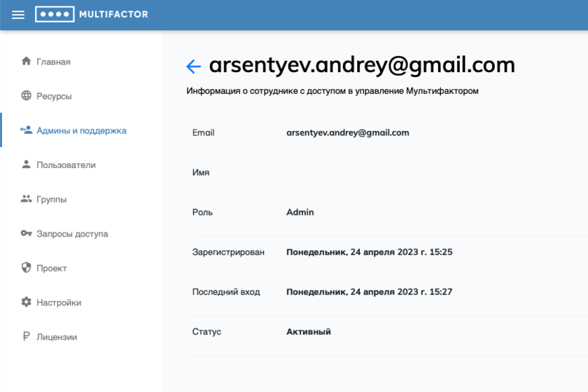Screen dimensions: 588x392
Task: Go back using the blue arrow
Action: tap(193, 66)
